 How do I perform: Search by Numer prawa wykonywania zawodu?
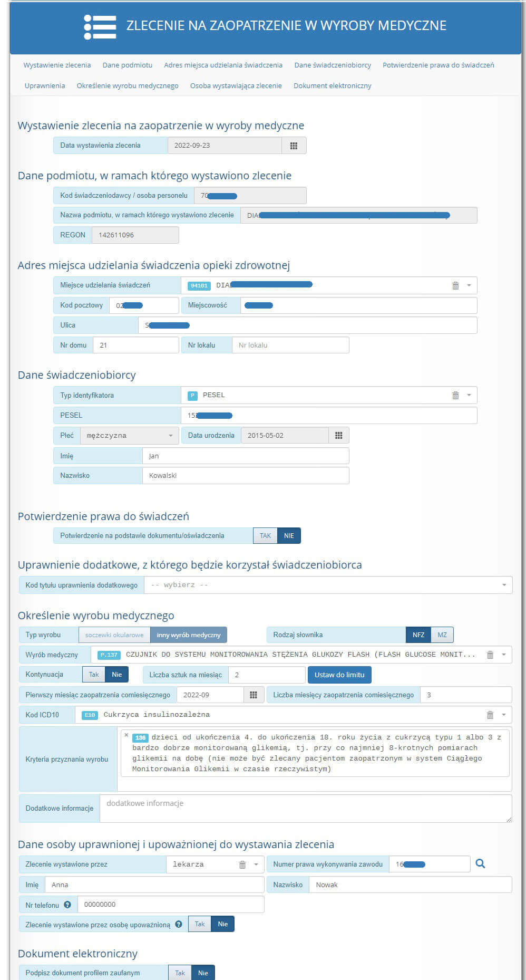[x=480, y=864]
